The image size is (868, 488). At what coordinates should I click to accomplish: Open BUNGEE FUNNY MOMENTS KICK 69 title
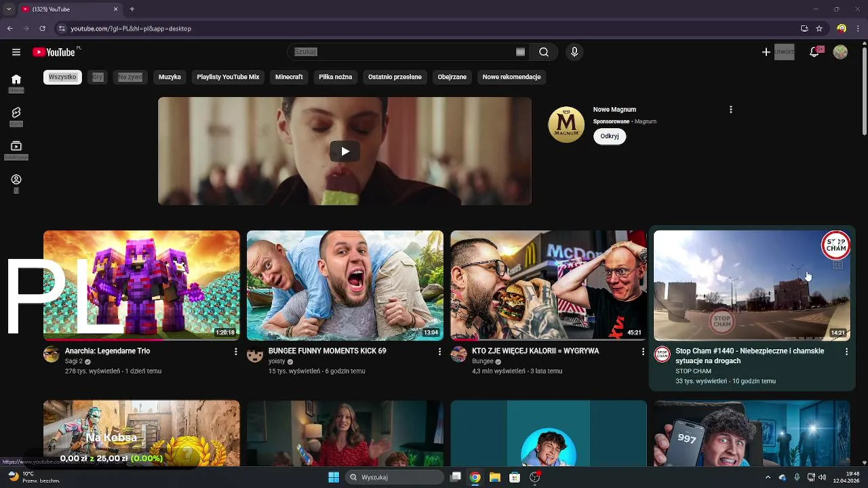327,351
